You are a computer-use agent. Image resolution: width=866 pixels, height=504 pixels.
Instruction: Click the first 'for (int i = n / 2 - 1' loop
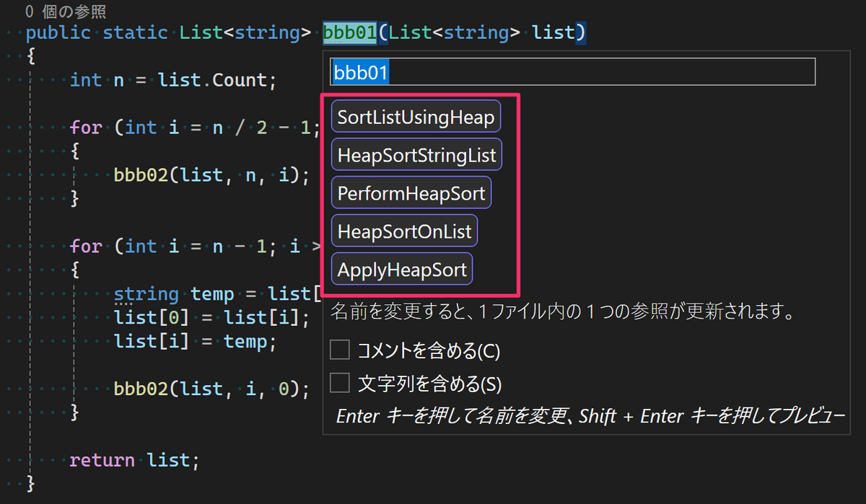tap(194, 128)
